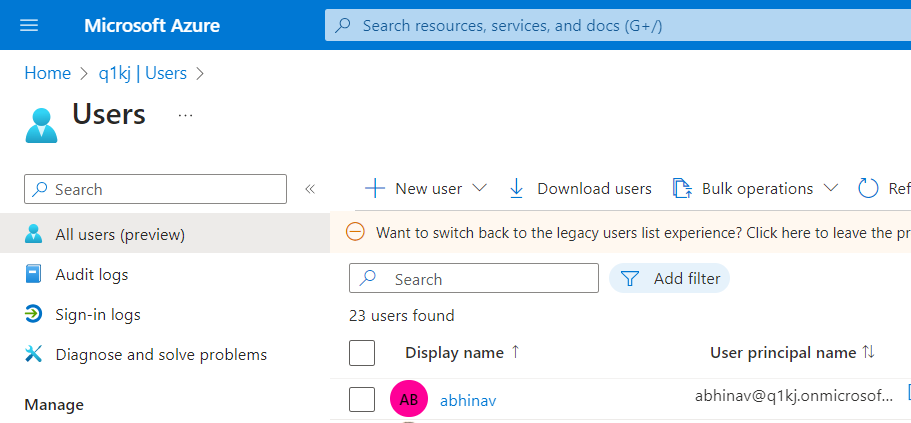
Task: Expand the New user dropdown chevron
Action: 479,188
